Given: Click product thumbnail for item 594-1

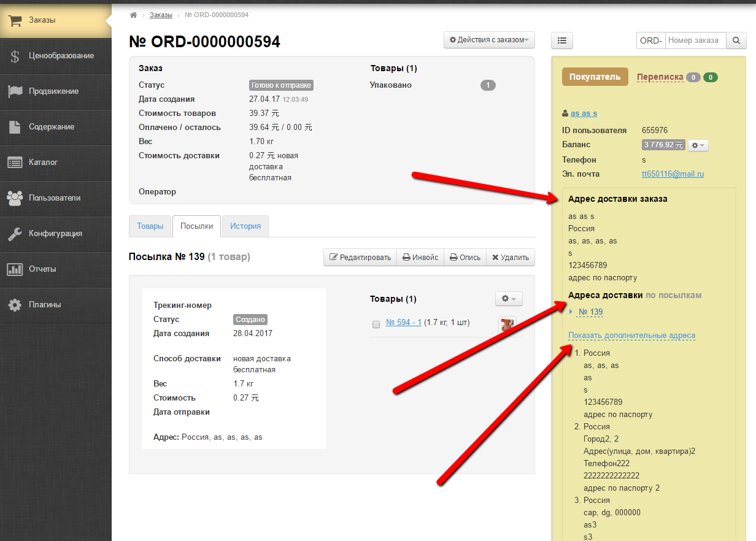Looking at the screenshot, I should [507, 324].
